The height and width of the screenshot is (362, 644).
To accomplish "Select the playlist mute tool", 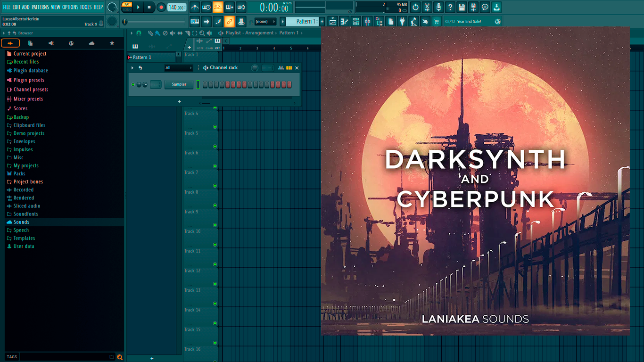I will tap(173, 33).
